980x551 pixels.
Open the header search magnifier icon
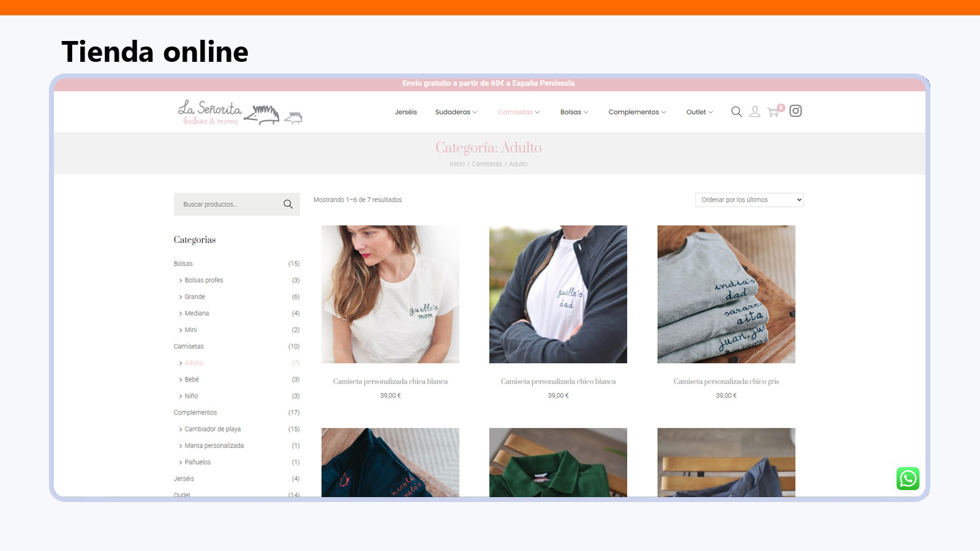click(x=736, y=111)
